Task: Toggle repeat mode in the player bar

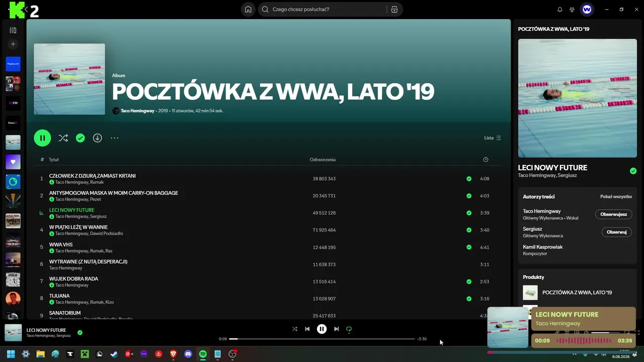Action: coord(349,329)
